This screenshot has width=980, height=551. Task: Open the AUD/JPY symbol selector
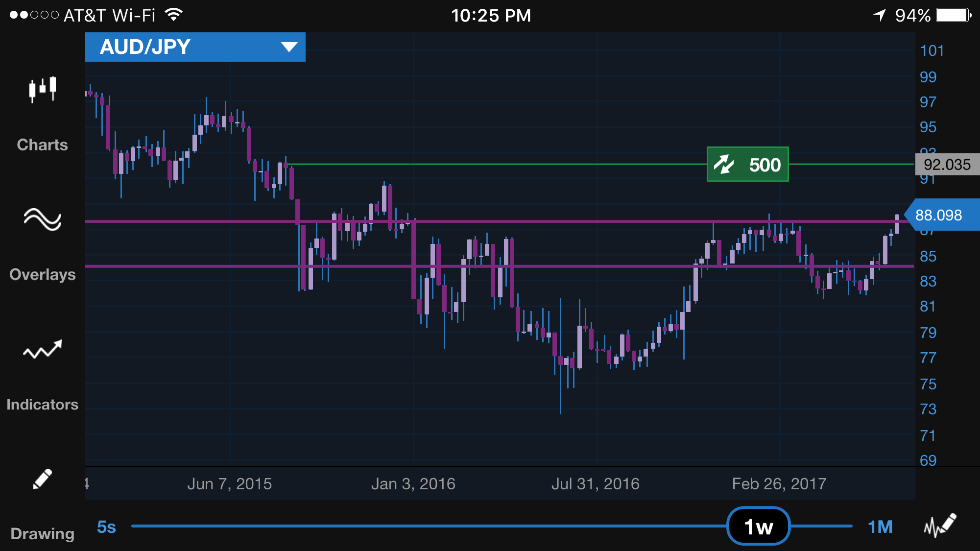tap(145, 47)
